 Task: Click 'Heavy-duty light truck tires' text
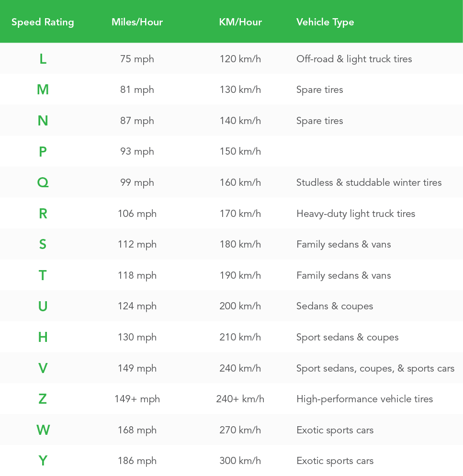point(356,214)
